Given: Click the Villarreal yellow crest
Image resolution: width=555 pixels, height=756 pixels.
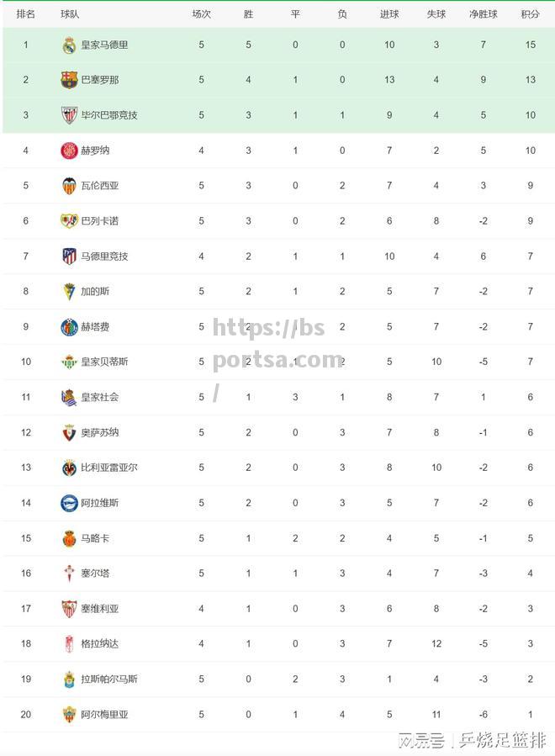Looking at the screenshot, I should tap(69, 468).
